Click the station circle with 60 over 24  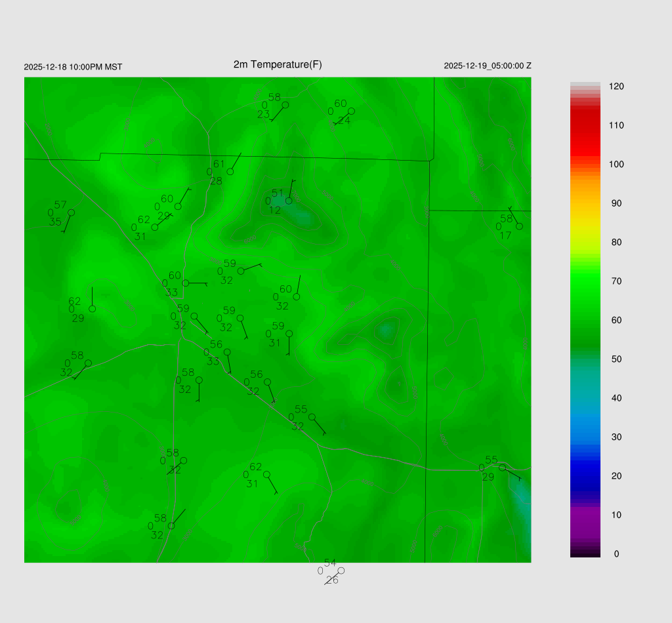[351, 111]
